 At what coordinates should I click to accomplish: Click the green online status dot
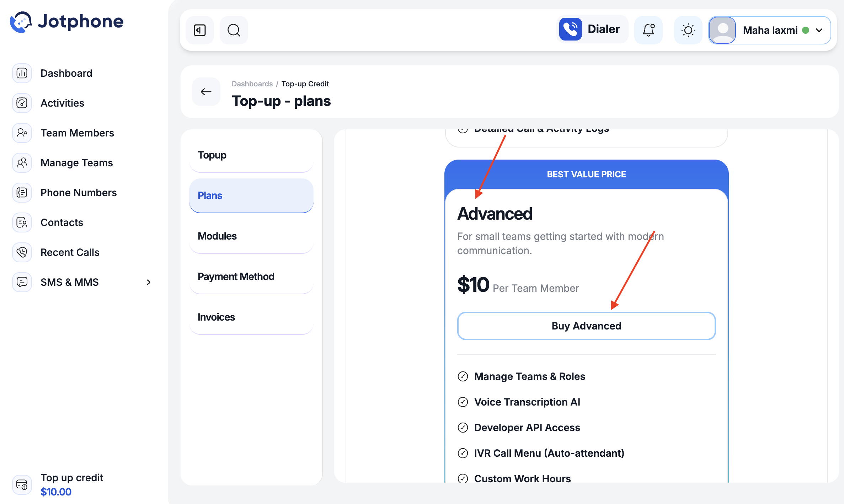pyautogui.click(x=806, y=30)
